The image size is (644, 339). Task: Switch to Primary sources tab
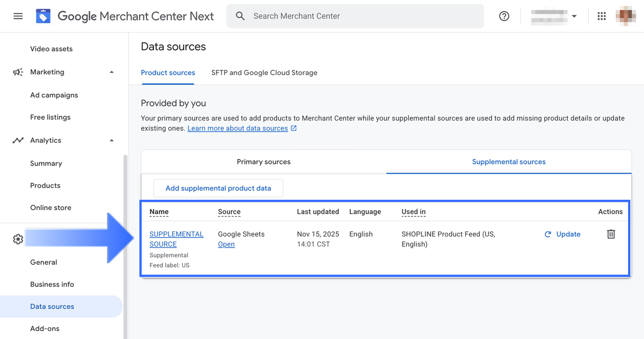point(264,162)
